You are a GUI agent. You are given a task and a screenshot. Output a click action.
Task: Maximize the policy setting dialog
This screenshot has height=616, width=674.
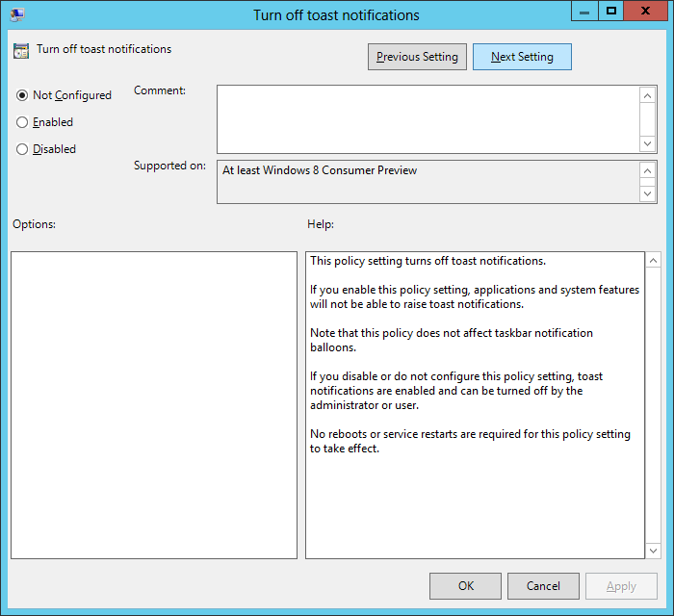pos(610,12)
